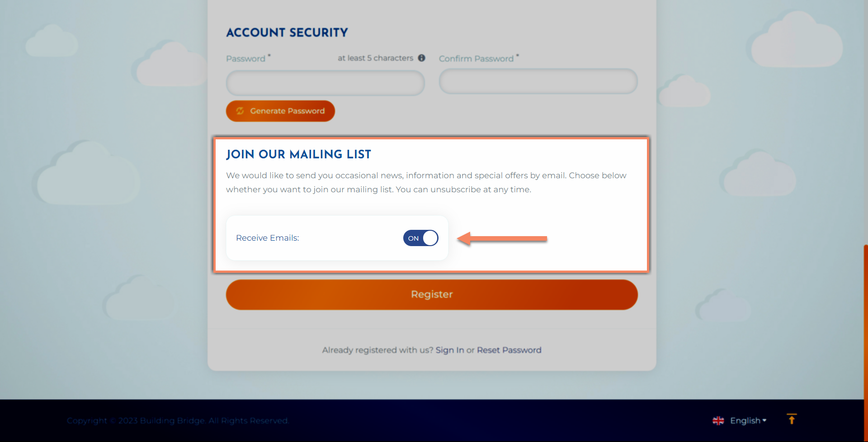Click the Receive Emails label text
Screen dimensions: 868x442
point(267,238)
